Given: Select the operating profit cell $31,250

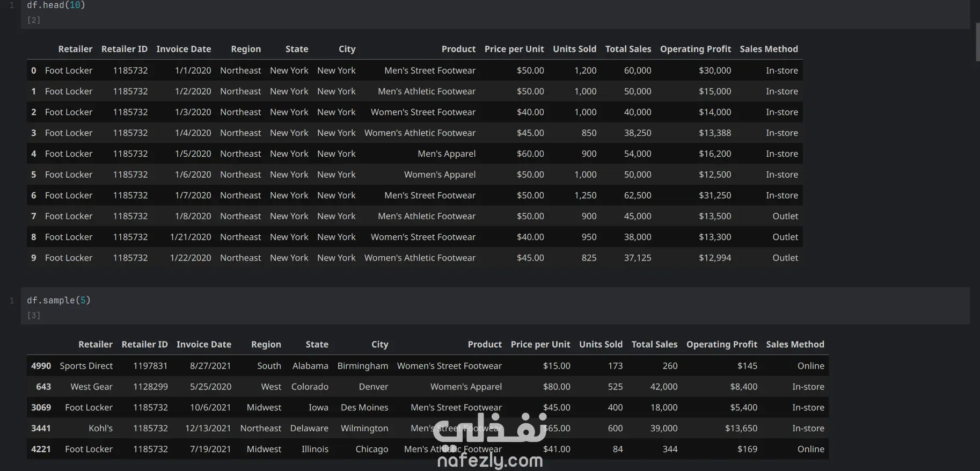Looking at the screenshot, I should (715, 195).
